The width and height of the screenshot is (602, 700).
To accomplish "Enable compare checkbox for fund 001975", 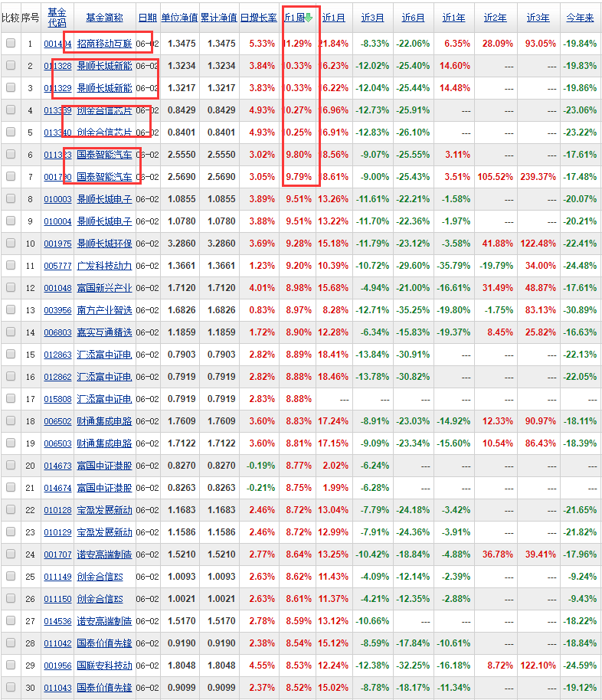I will [x=11, y=243].
